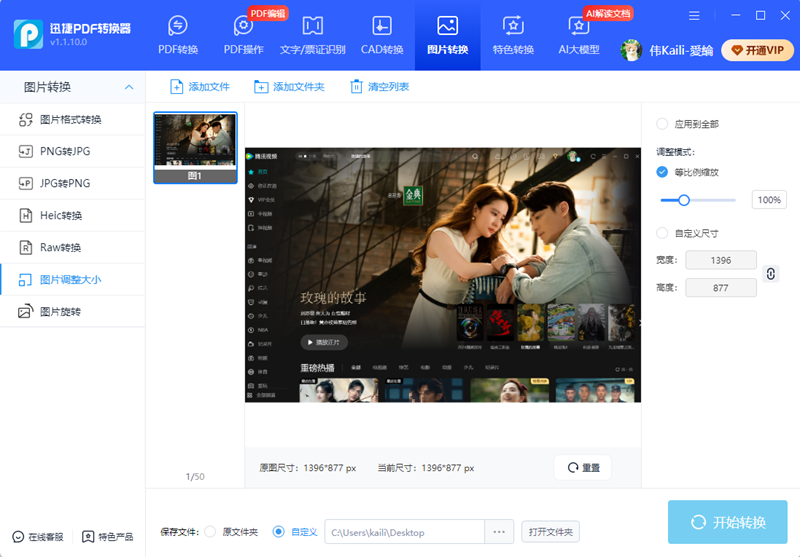Click the user avatar picture
Viewport: 800px width, 557px height.
click(x=631, y=50)
